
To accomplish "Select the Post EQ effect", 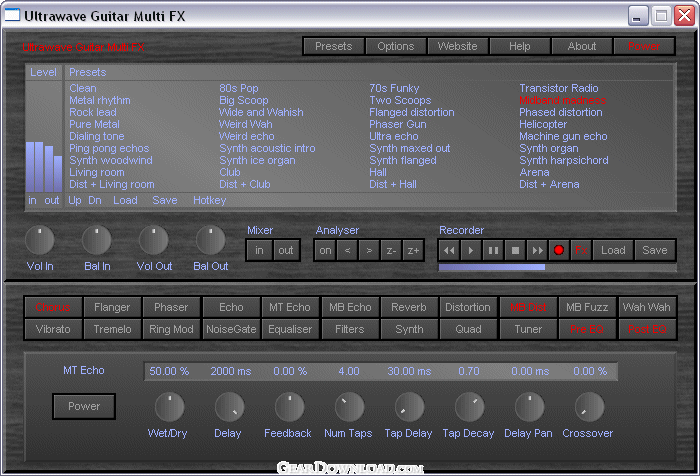I will 647,330.
